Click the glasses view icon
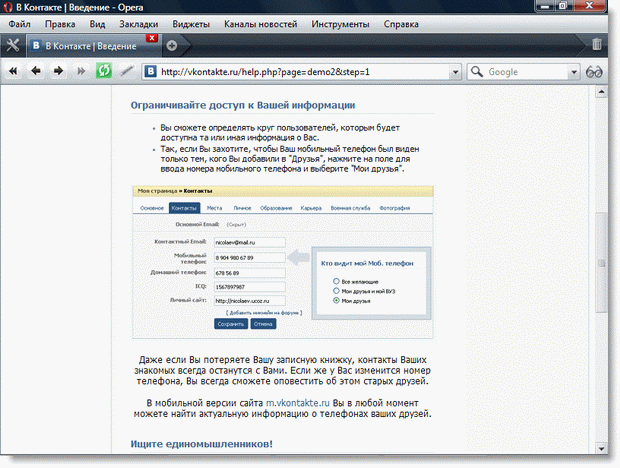Viewport: 620px width, 468px height. click(x=594, y=72)
